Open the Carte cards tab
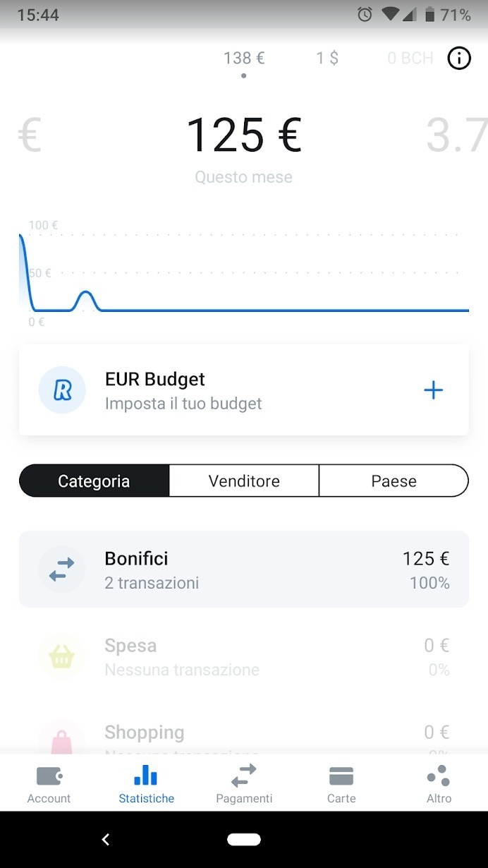 tap(341, 785)
